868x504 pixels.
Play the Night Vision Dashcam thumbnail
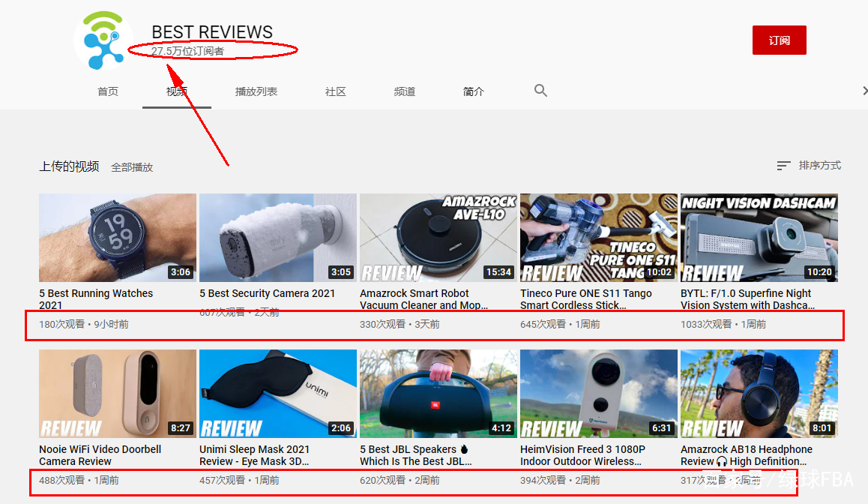[x=759, y=238]
